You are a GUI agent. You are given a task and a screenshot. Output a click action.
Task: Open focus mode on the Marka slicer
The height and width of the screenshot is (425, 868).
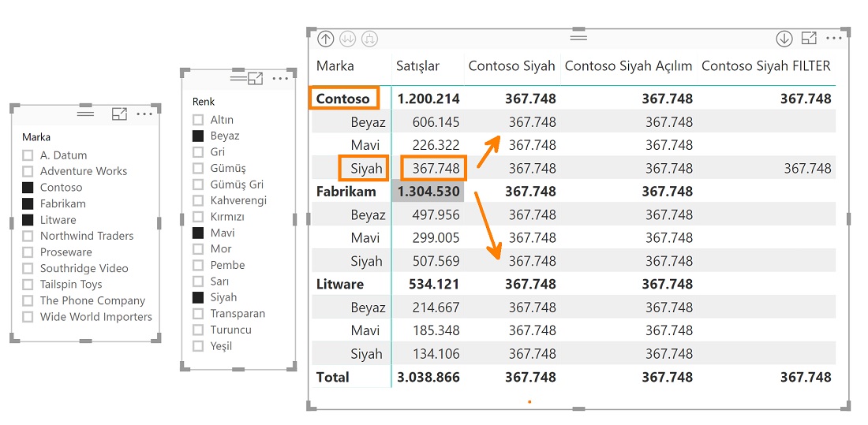[119, 114]
